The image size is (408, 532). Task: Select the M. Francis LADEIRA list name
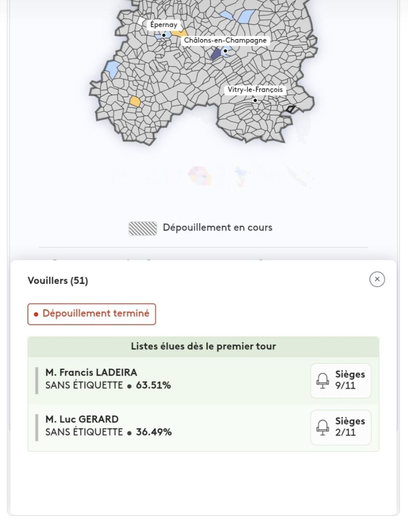tap(91, 372)
